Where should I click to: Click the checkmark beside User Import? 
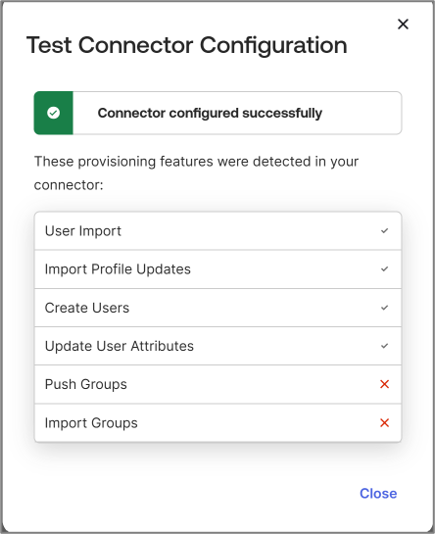(x=385, y=231)
